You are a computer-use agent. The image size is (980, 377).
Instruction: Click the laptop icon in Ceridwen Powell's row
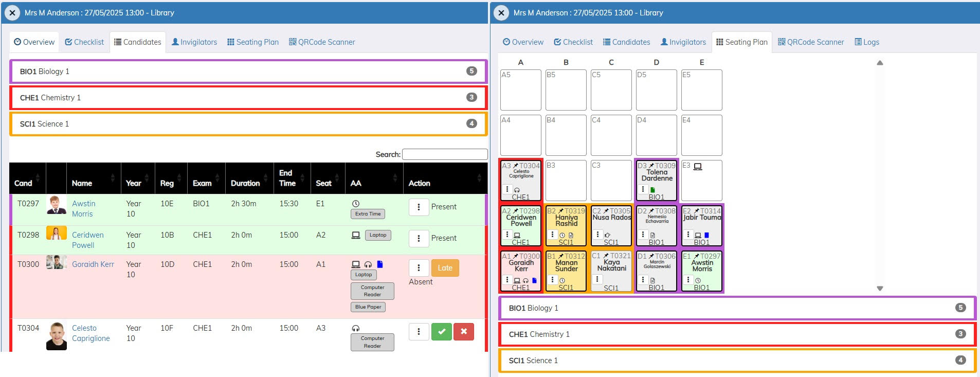[x=355, y=235]
